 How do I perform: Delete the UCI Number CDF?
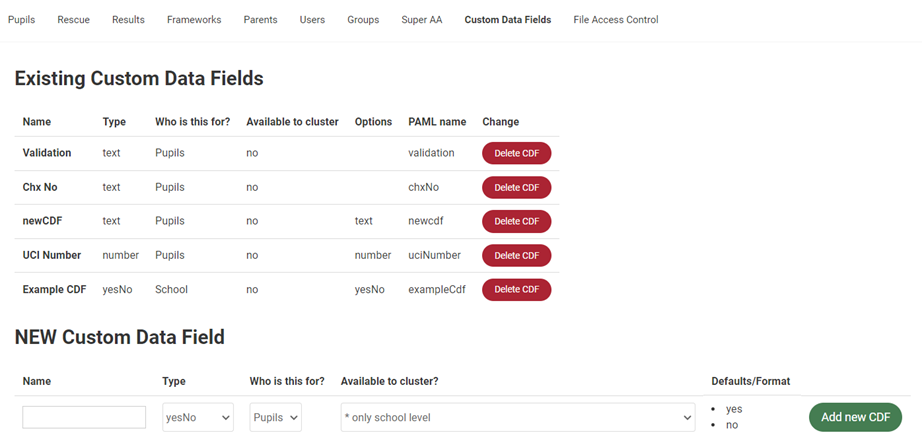pyautogui.click(x=517, y=255)
